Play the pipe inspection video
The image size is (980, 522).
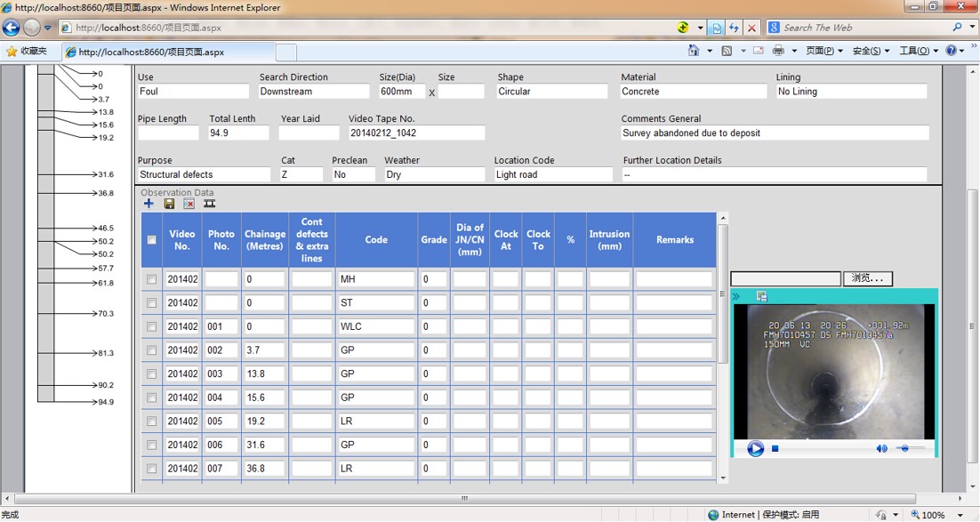(x=755, y=449)
